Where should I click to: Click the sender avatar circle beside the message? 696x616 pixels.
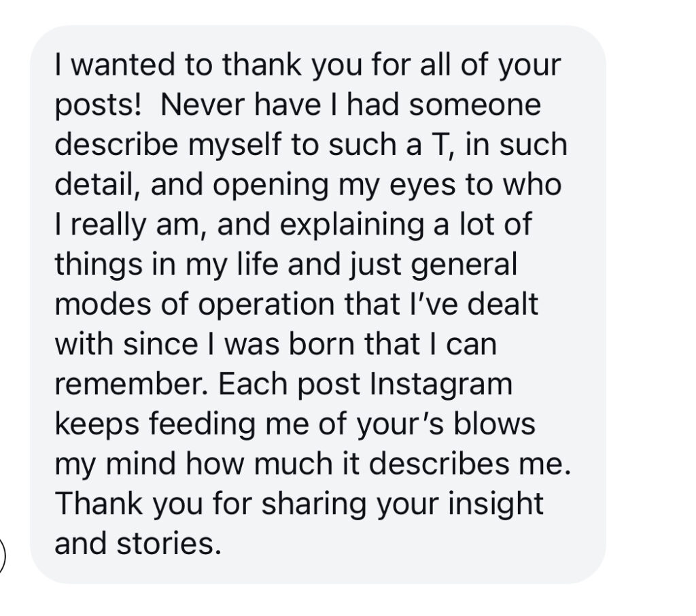point(1,555)
